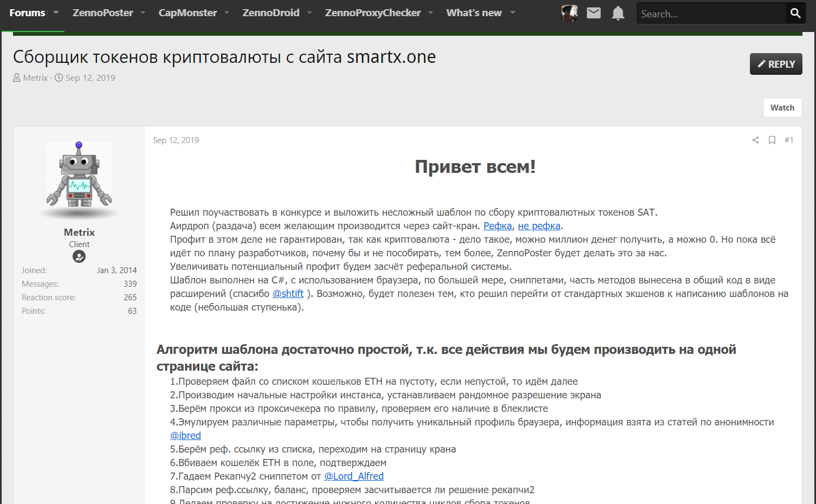The width and height of the screenshot is (816, 504).
Task: Open the inbox envelope icon
Action: click(594, 13)
